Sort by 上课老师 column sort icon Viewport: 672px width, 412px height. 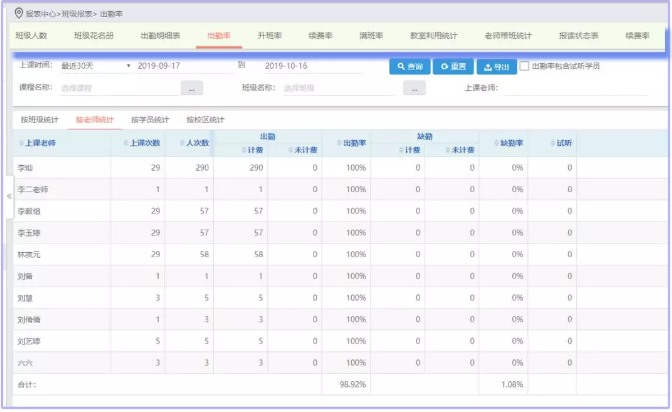point(21,144)
